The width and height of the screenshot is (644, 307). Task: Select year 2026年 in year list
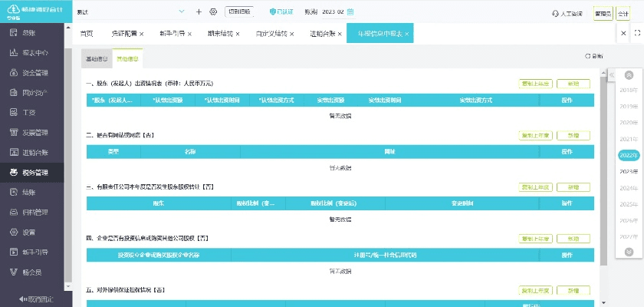click(x=629, y=220)
